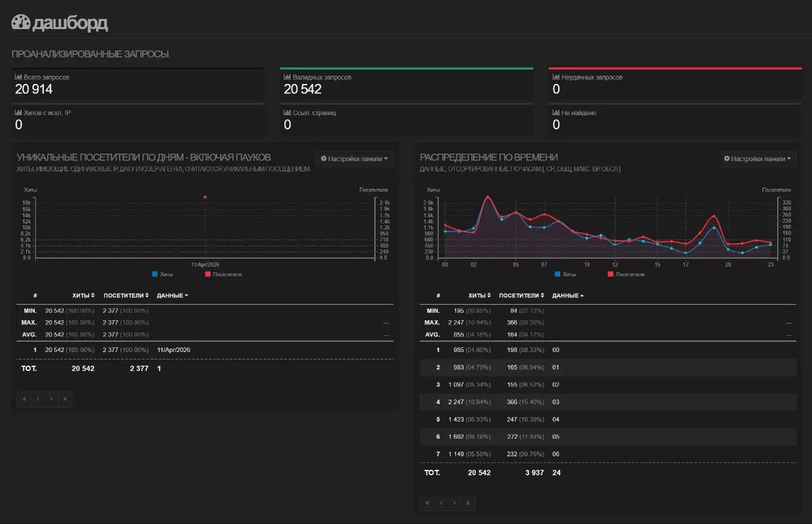Click bar chart icon beside Не найдено
812x524 pixels.
(x=556, y=113)
